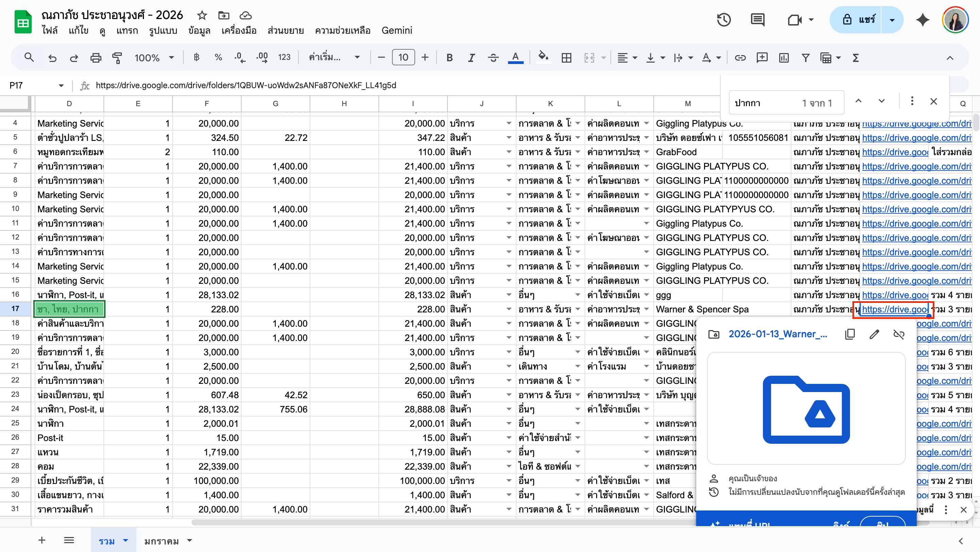
Task: Click the undo arrow icon
Action: pos(52,58)
